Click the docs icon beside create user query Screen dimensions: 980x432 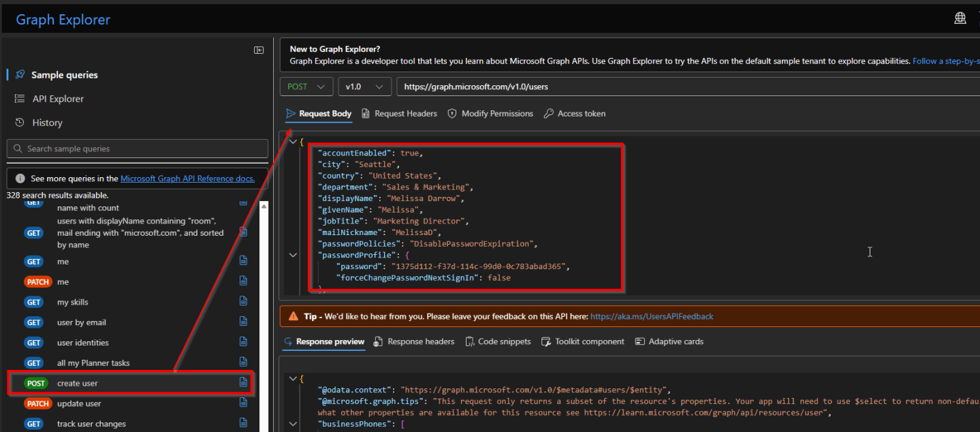pos(243,383)
